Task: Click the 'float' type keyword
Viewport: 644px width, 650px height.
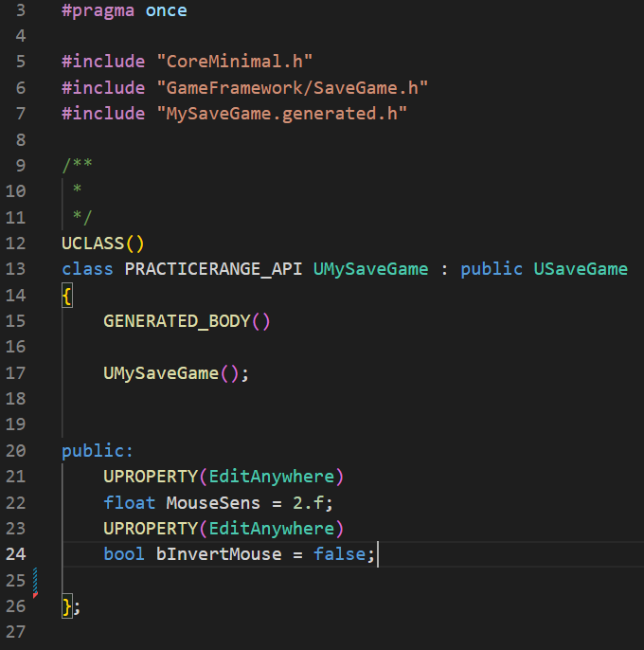Action: coord(130,503)
